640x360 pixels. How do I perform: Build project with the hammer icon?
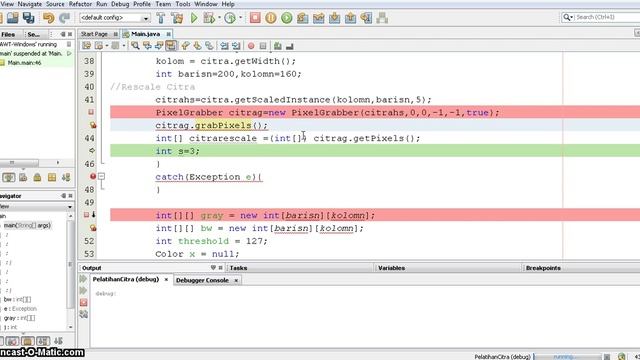[x=161, y=18]
